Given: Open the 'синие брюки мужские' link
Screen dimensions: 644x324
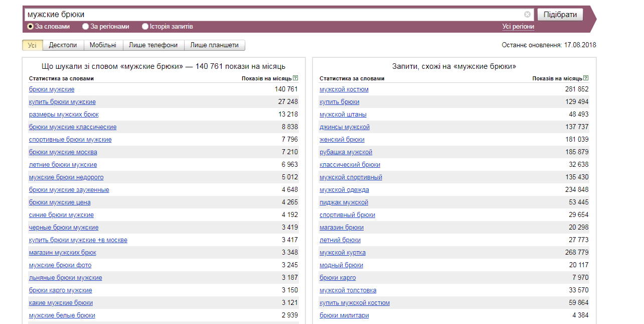Looking at the screenshot, I should pyautogui.click(x=61, y=215).
